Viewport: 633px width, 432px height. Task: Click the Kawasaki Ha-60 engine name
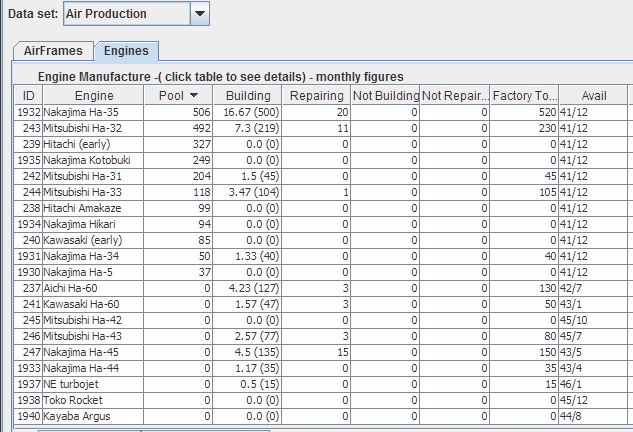coord(81,304)
